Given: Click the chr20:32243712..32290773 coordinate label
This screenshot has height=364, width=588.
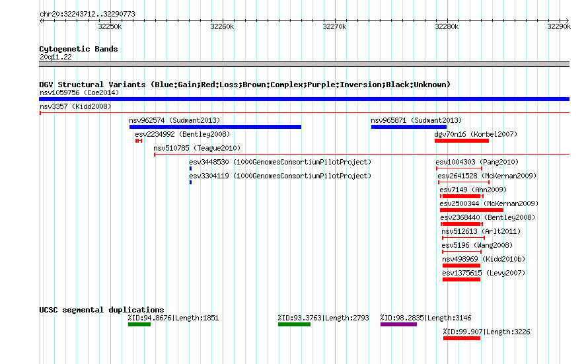Looking at the screenshot, I should (x=87, y=14).
